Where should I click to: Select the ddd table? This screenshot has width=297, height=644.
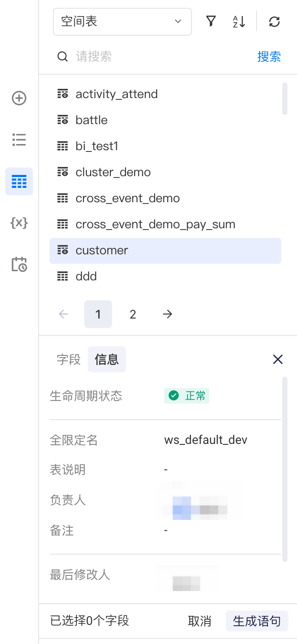[x=165, y=276]
